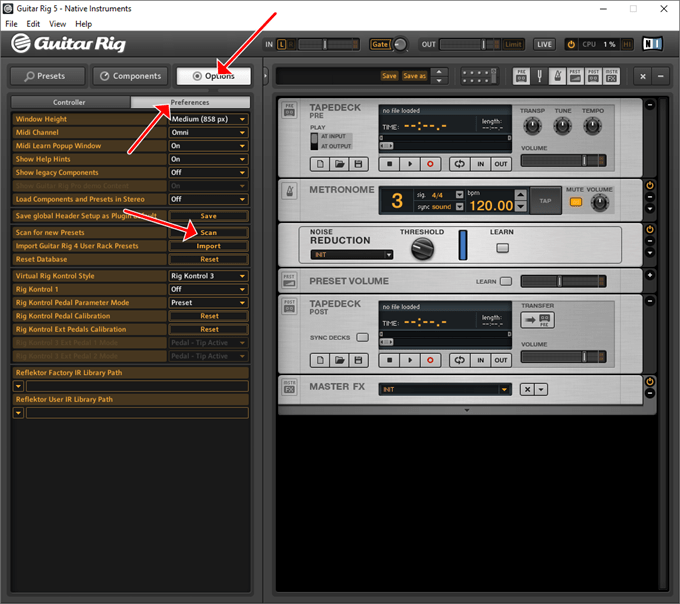Screen dimensions: 680x604
Task: Toggle loop in the Tapedeck Post
Action: [460, 360]
